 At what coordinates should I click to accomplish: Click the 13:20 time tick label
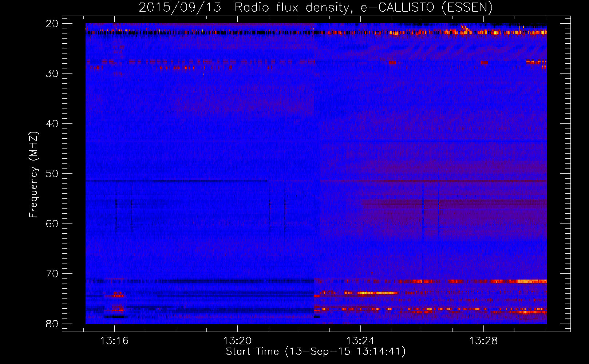(x=237, y=341)
